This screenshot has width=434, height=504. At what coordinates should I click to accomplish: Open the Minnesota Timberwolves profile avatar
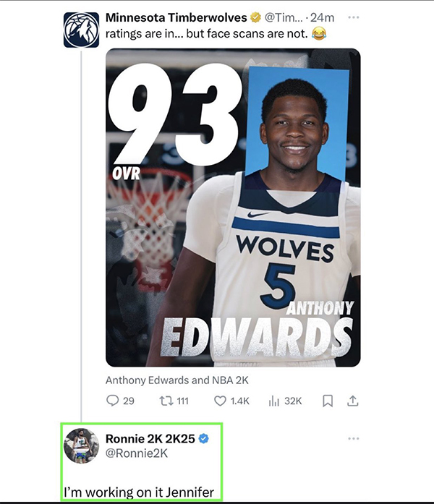point(81,30)
